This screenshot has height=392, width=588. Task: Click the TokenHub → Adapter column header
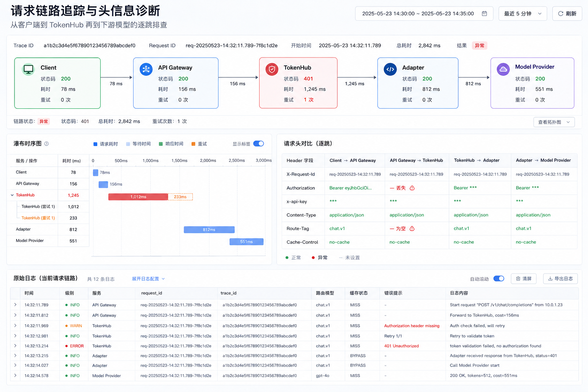pyautogui.click(x=477, y=160)
